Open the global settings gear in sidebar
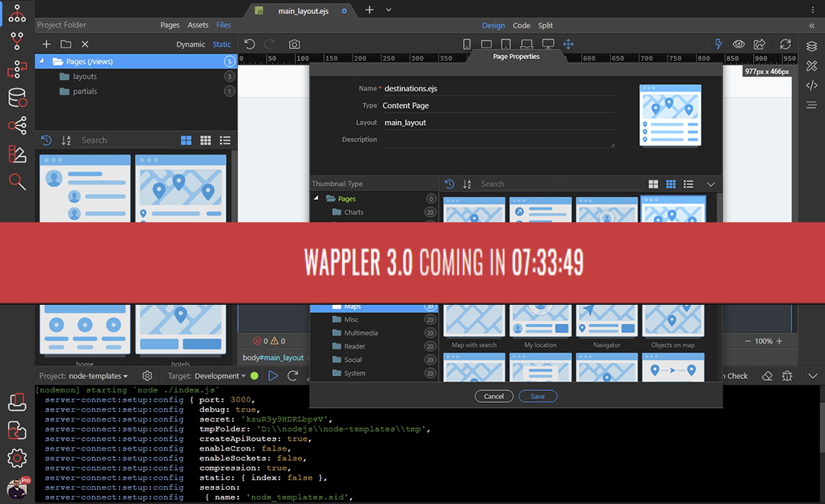Viewport: 825px width, 504px height. [17, 458]
